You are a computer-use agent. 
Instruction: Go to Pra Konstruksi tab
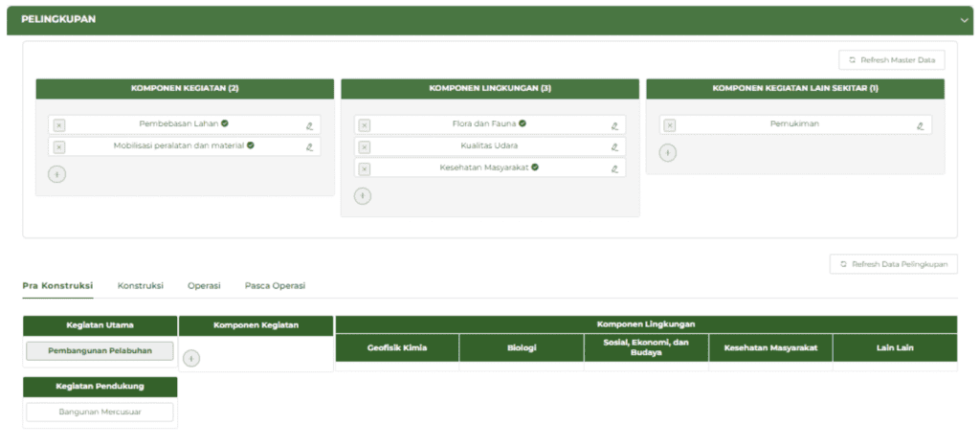57,286
